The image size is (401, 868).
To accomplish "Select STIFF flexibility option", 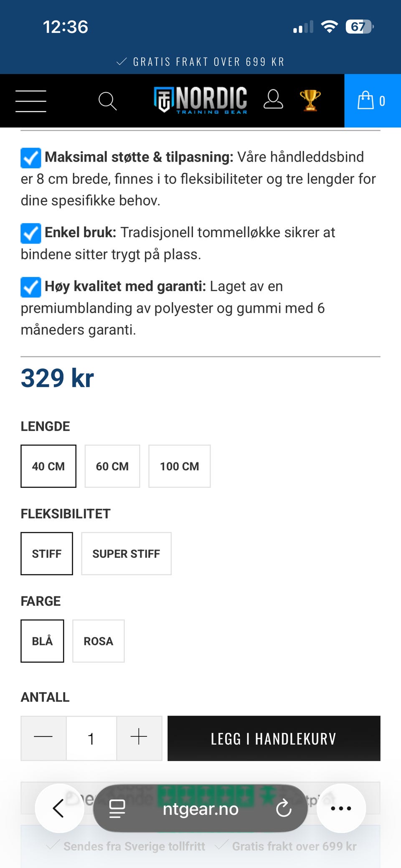I will (x=47, y=553).
